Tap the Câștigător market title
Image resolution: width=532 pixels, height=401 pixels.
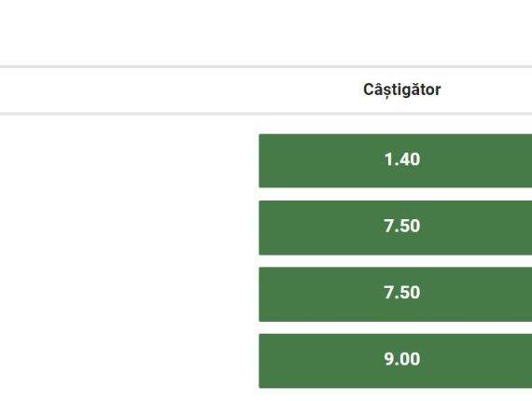pos(402,90)
